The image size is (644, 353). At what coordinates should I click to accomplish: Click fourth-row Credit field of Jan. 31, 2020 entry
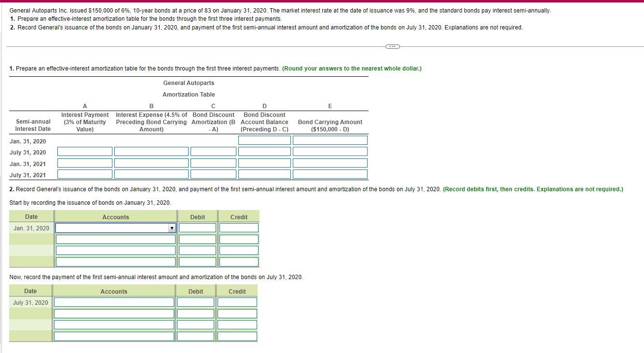pos(239,262)
